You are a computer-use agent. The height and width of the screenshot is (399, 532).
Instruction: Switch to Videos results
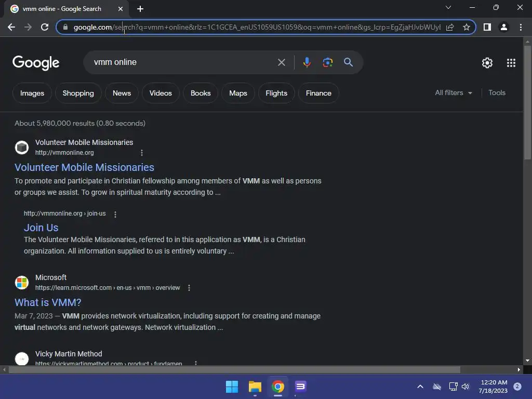(x=161, y=93)
